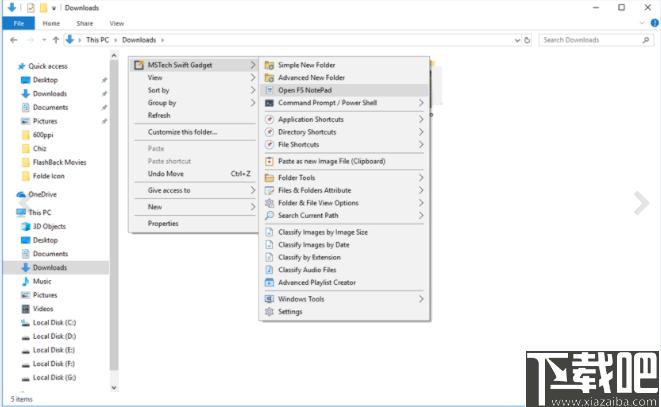Viewport: 661px width, 407px height.
Task: Expand the File Shortcuts submenu arrow
Action: tap(421, 145)
